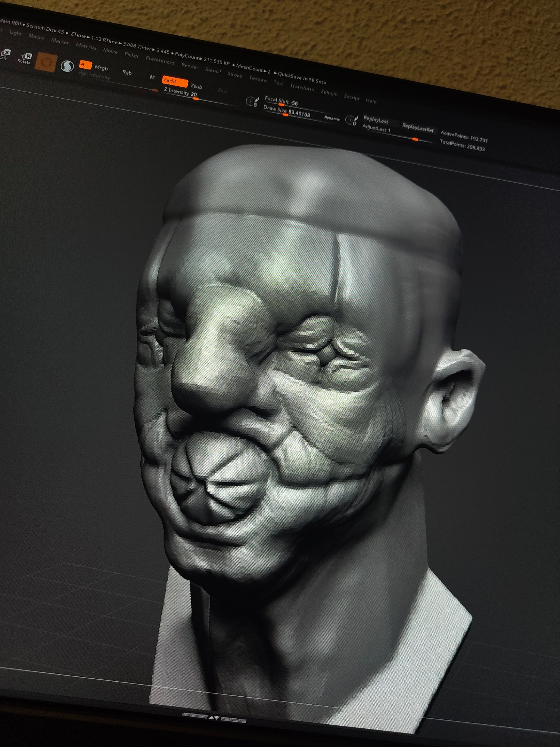This screenshot has width=560, height=747.
Task: Select the Rotate transform icon
Action: [25, 58]
